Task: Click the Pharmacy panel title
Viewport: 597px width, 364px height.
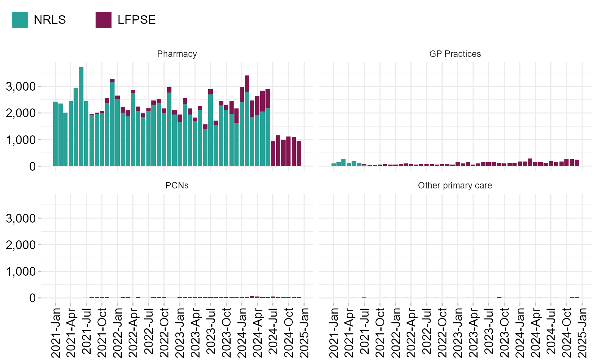Action: [177, 54]
